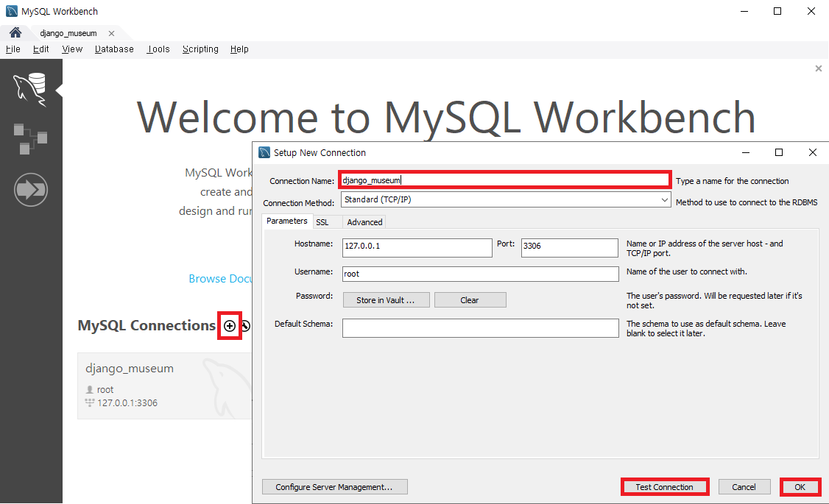Add a new MySQL connection
The height and width of the screenshot is (504, 829).
coord(230,326)
